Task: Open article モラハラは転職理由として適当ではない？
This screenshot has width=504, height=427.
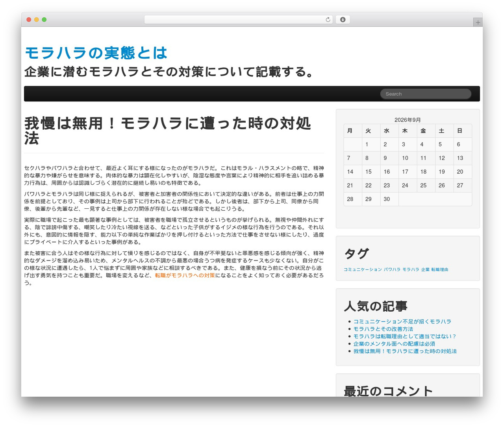Action: click(405, 336)
